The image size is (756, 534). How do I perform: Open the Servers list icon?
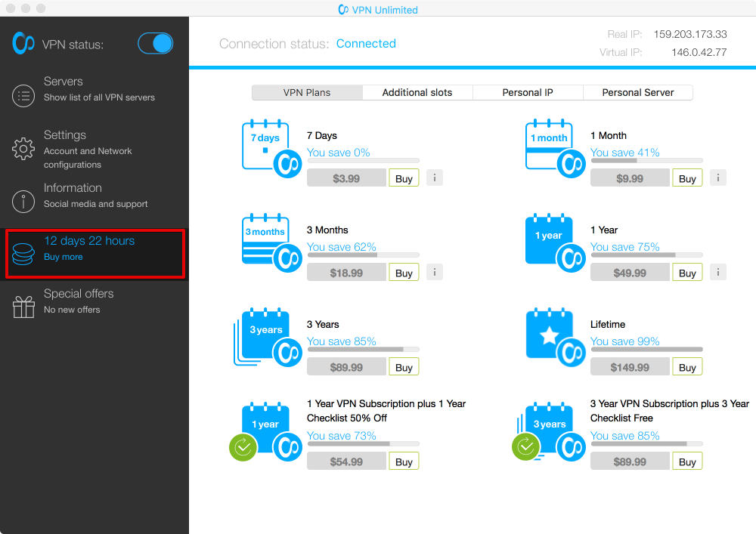[23, 96]
